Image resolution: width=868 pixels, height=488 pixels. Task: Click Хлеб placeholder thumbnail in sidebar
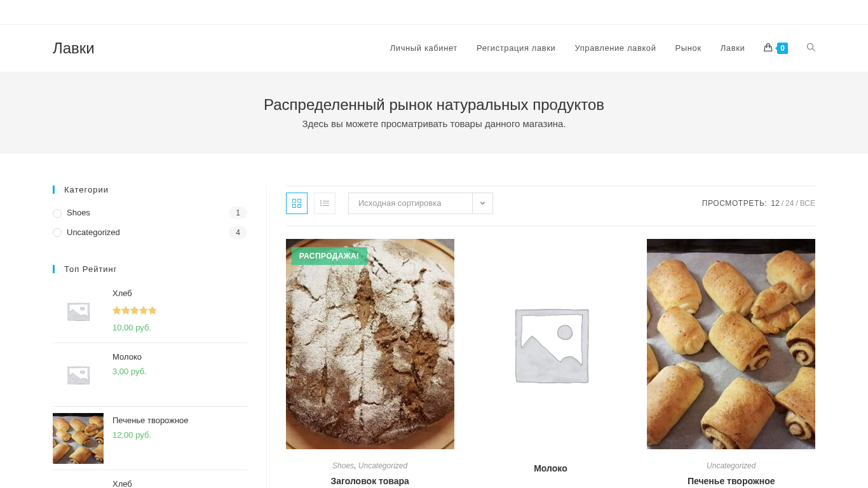point(78,311)
